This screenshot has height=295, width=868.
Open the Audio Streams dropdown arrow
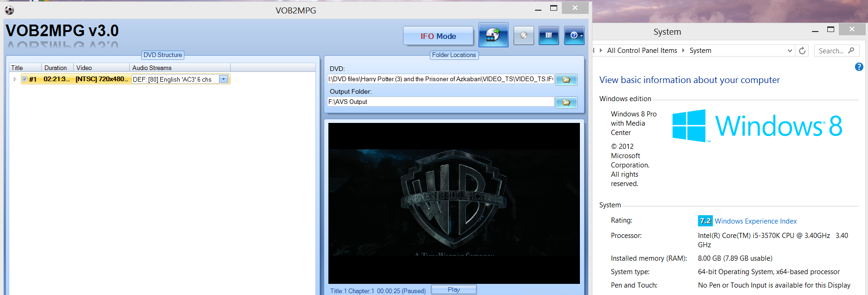point(224,79)
